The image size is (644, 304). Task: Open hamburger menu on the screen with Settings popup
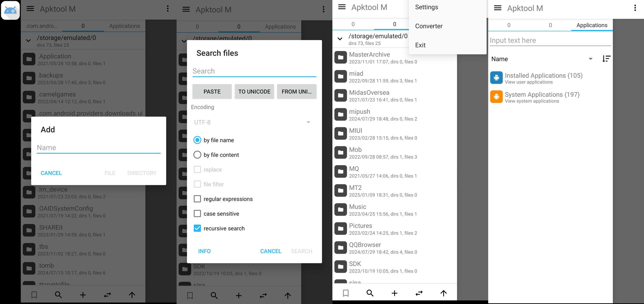342,7
